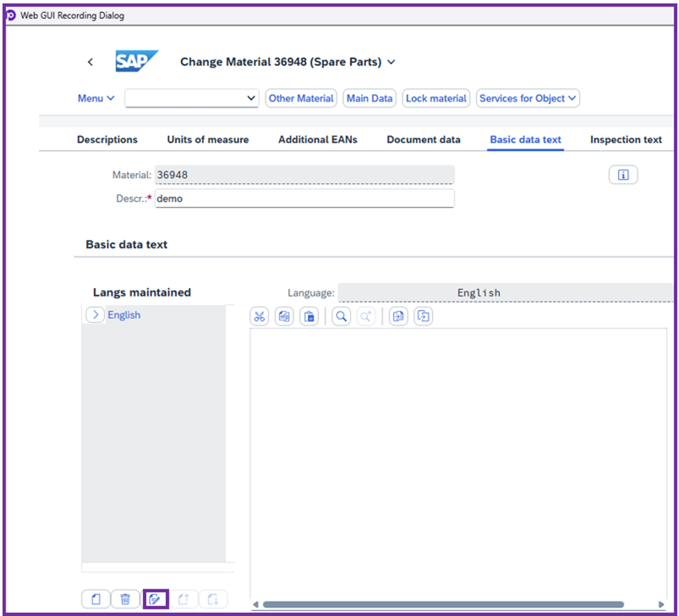
Task: Click the Delete trash can icon
Action: coord(125,599)
